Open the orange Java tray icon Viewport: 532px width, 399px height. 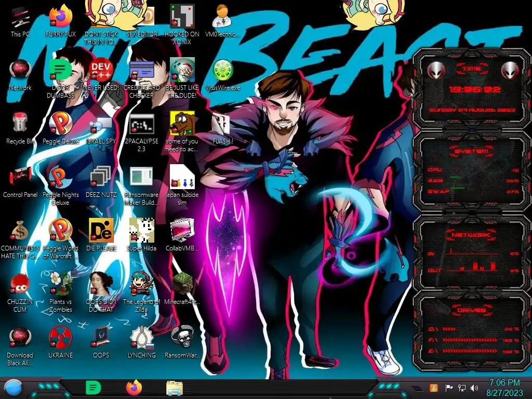[434, 388]
